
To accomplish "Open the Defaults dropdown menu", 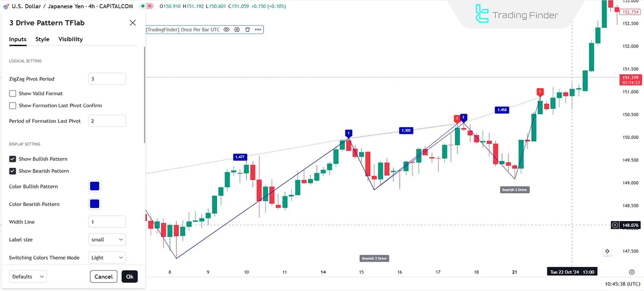I will [28, 277].
